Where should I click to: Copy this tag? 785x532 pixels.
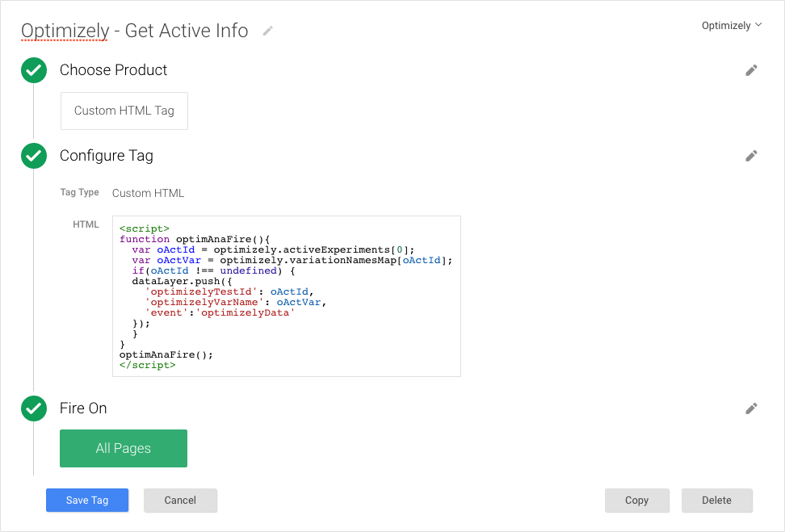(636, 500)
